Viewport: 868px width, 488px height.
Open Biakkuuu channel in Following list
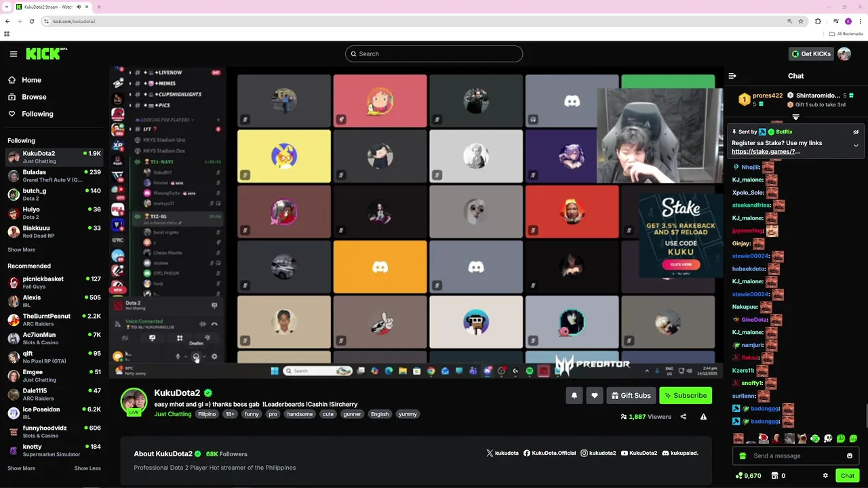(54, 231)
